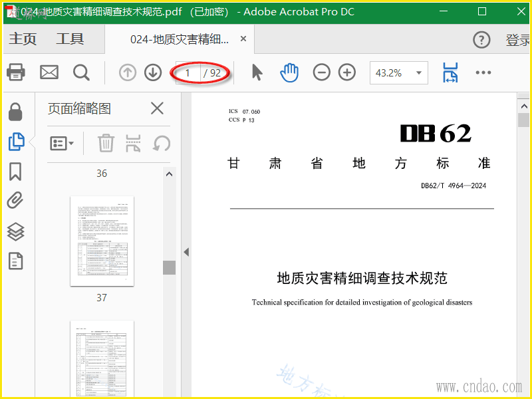The width and height of the screenshot is (532, 399).
Task: Select the page 37 thumbnail
Action: pos(102,241)
